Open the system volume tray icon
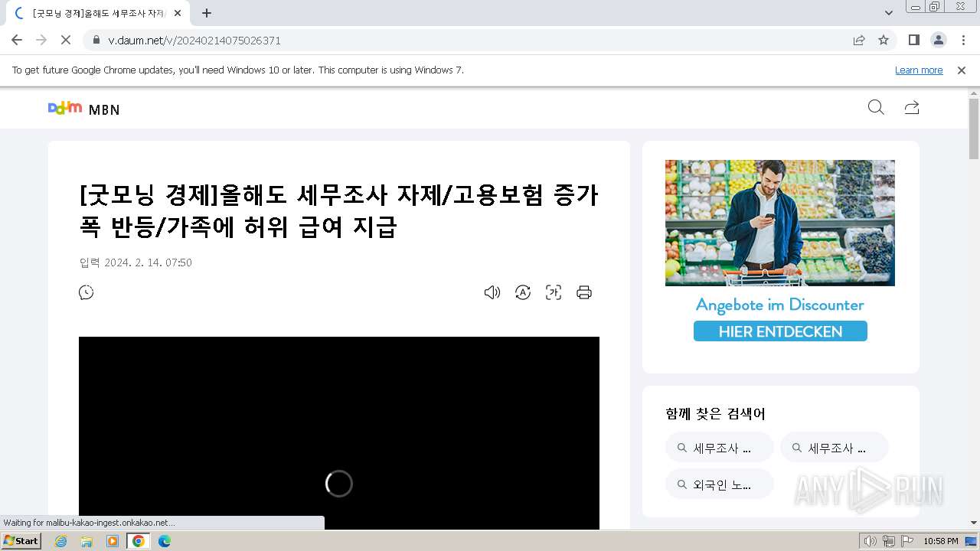The height and width of the screenshot is (551, 980). [871, 541]
